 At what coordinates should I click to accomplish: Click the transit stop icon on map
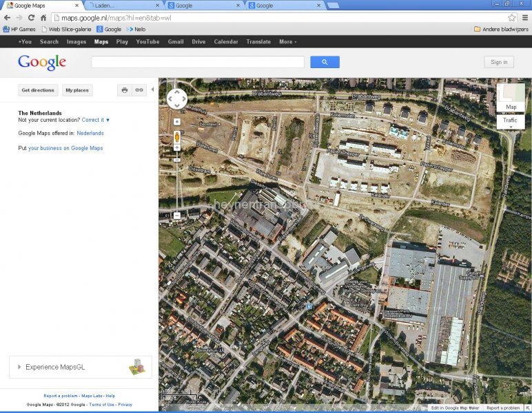[x=309, y=306]
